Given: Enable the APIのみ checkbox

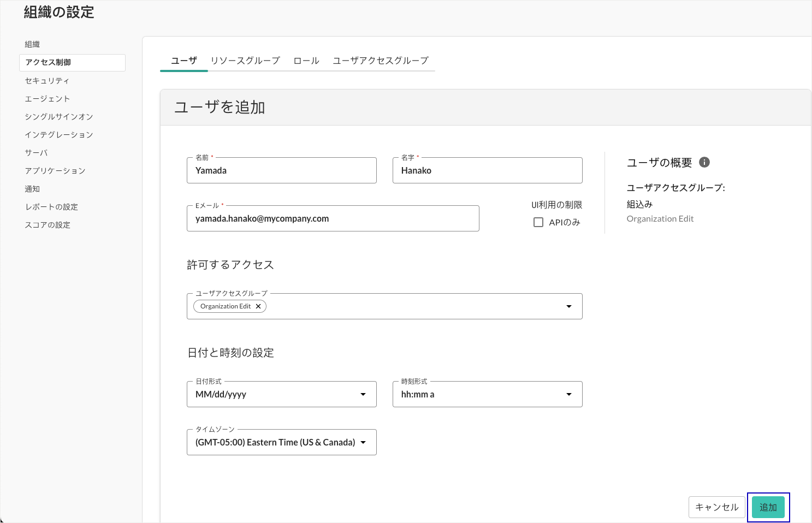Looking at the screenshot, I should tap(538, 222).
